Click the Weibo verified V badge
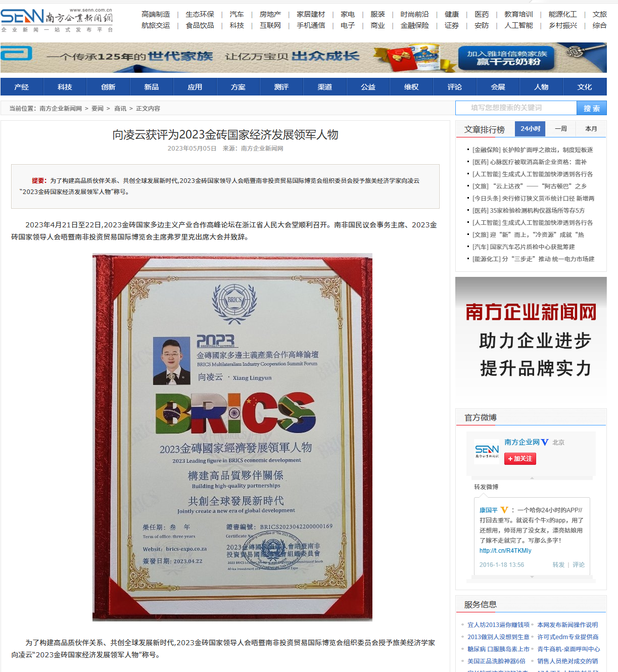618x672 pixels. tap(545, 442)
